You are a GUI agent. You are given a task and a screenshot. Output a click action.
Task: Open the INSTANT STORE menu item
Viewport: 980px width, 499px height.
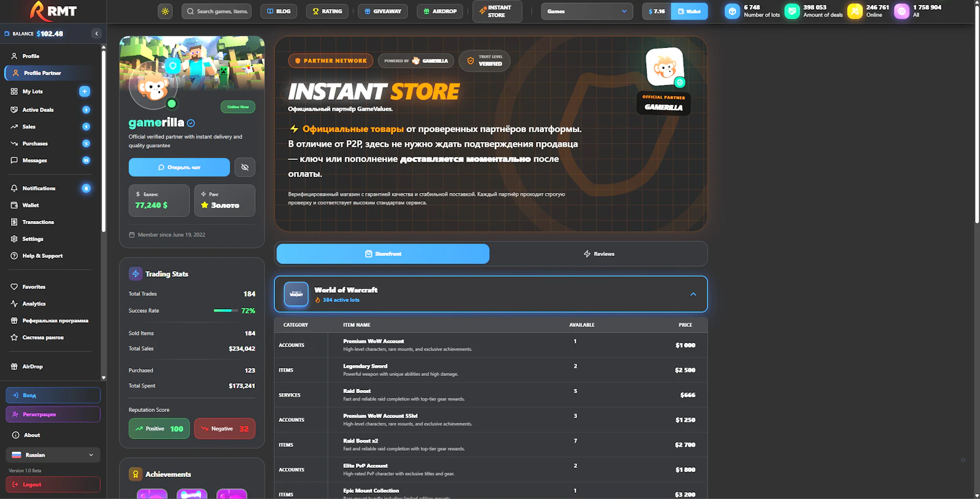point(497,11)
